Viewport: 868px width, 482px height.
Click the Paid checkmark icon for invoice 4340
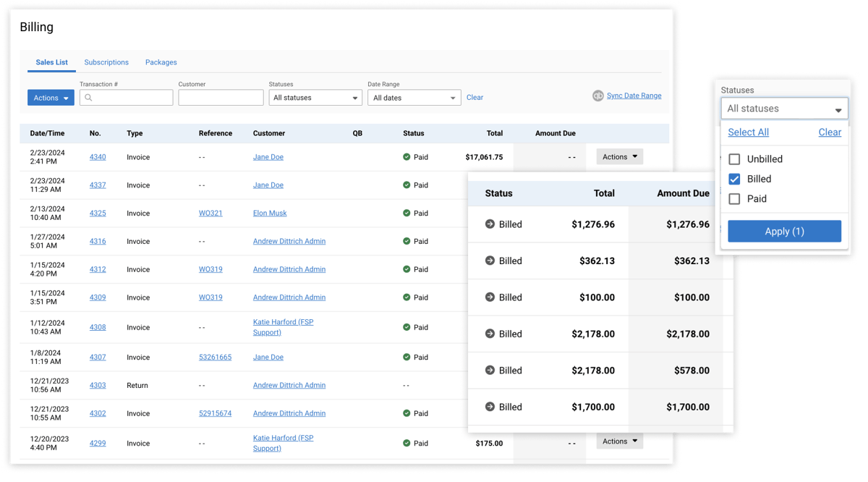click(x=407, y=157)
